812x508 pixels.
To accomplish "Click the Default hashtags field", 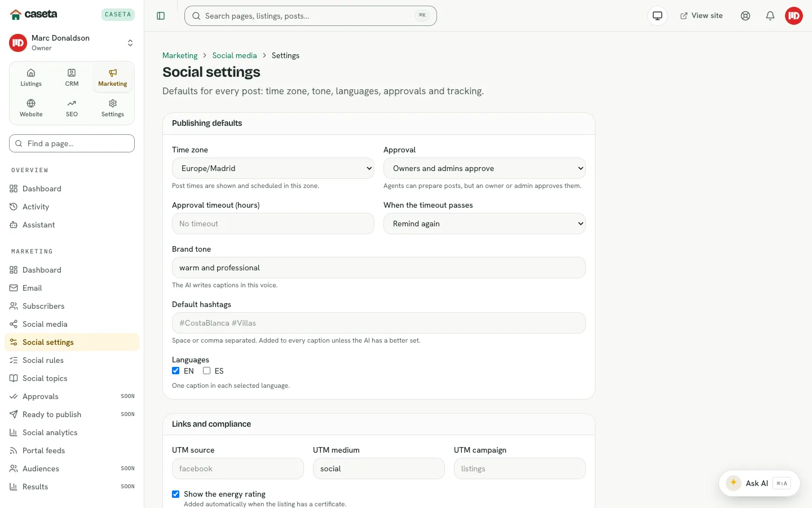I will click(x=379, y=323).
